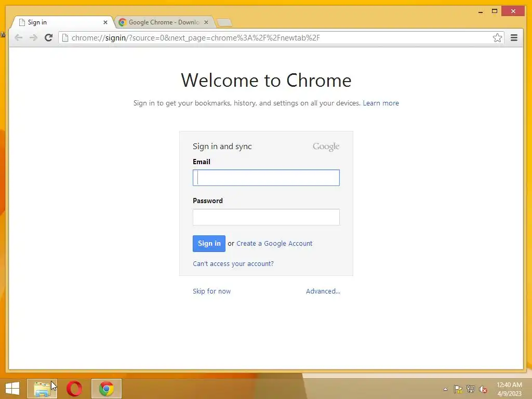This screenshot has width=532, height=399.
Task: Focus the Email input field
Action: click(266, 178)
